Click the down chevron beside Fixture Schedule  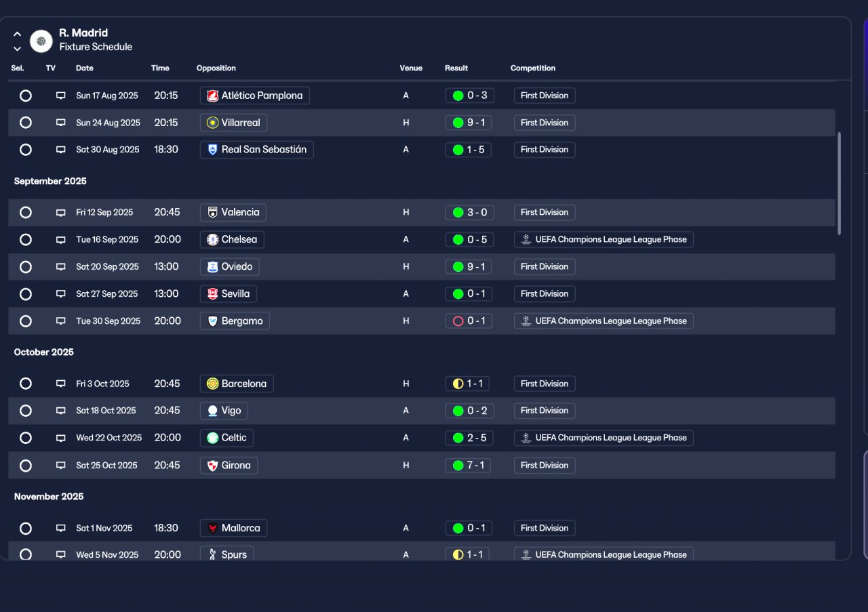tap(18, 49)
